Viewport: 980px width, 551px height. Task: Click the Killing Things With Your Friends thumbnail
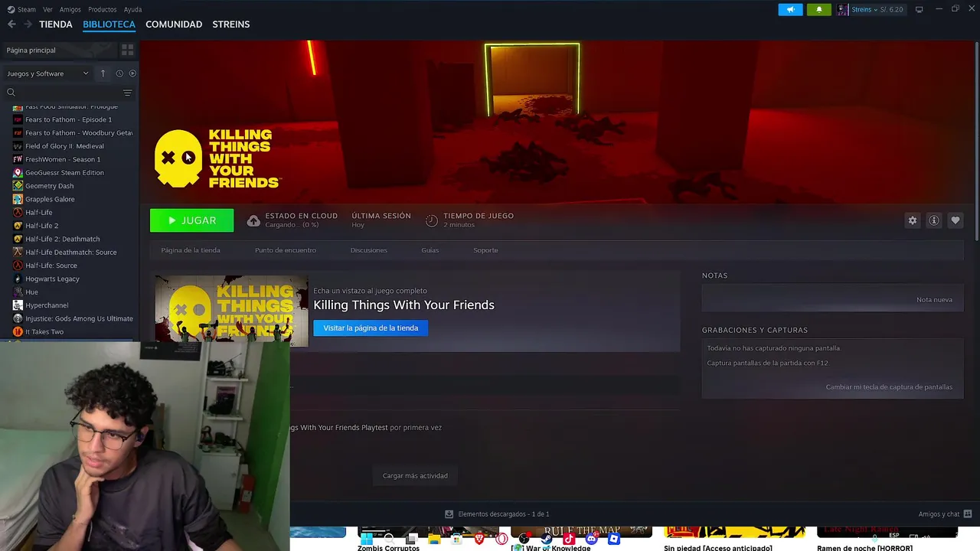click(x=231, y=310)
